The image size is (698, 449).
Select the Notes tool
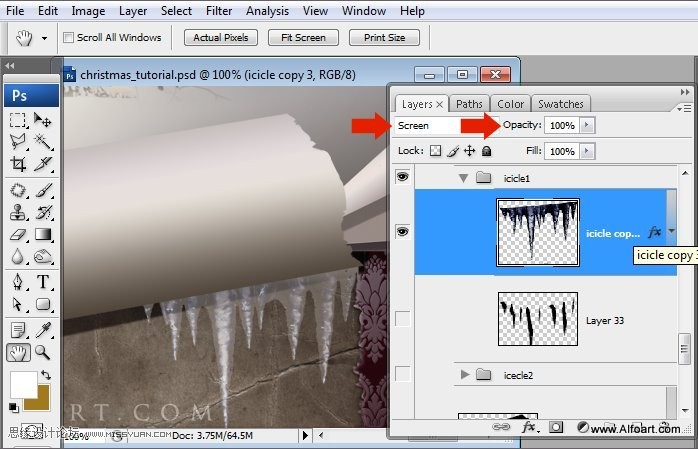[17, 331]
